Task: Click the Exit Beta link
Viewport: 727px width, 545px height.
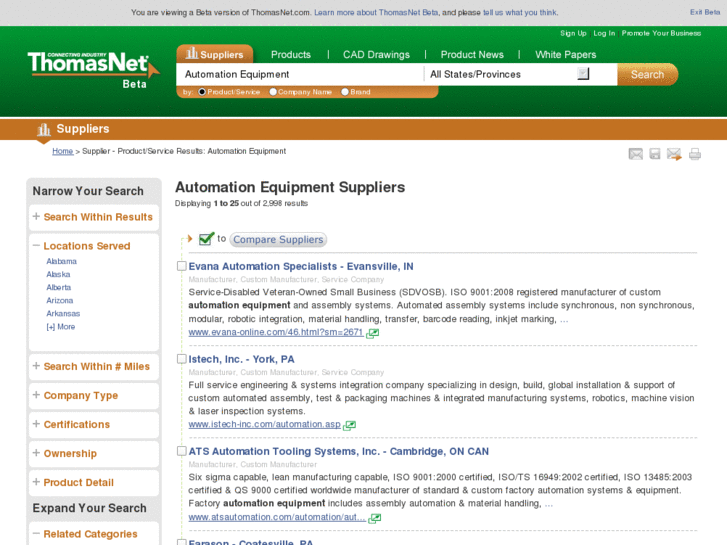Action: tap(705, 12)
